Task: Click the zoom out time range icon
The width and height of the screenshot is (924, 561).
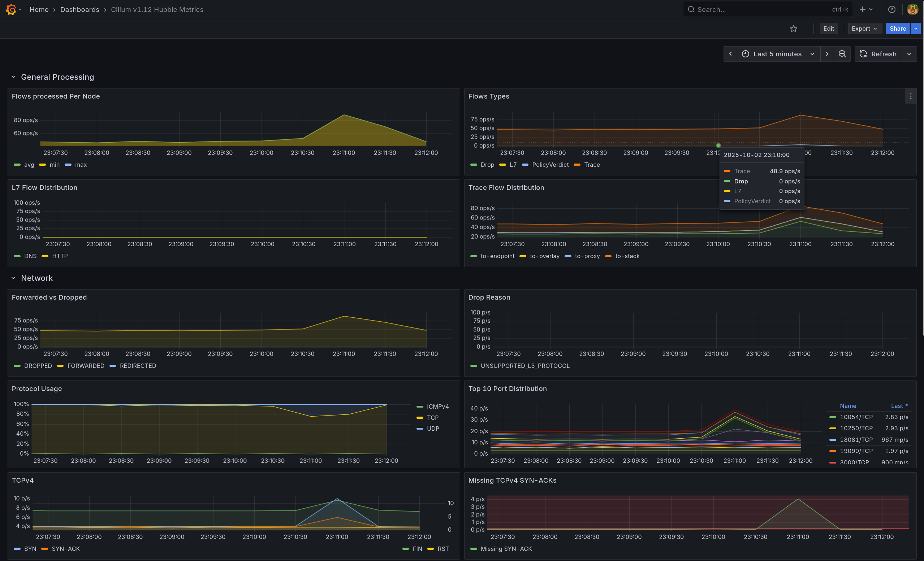Action: pyautogui.click(x=842, y=54)
